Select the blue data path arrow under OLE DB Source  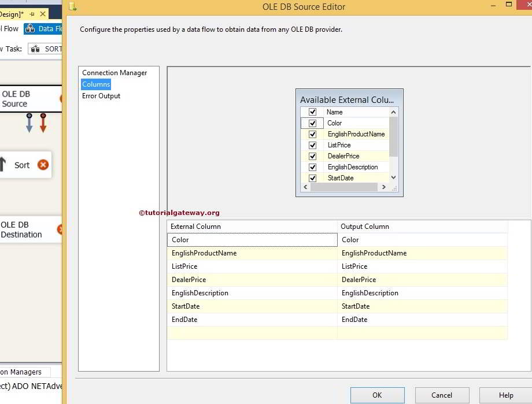pyautogui.click(x=28, y=123)
